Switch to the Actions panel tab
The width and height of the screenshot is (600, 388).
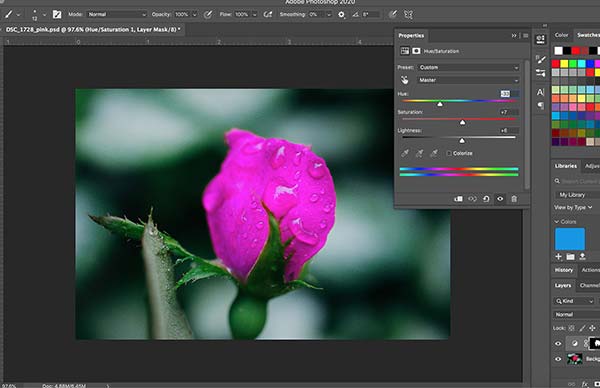(x=590, y=270)
